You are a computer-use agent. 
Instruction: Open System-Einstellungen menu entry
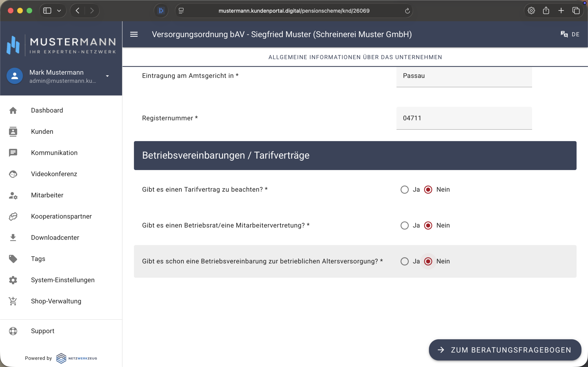click(63, 280)
